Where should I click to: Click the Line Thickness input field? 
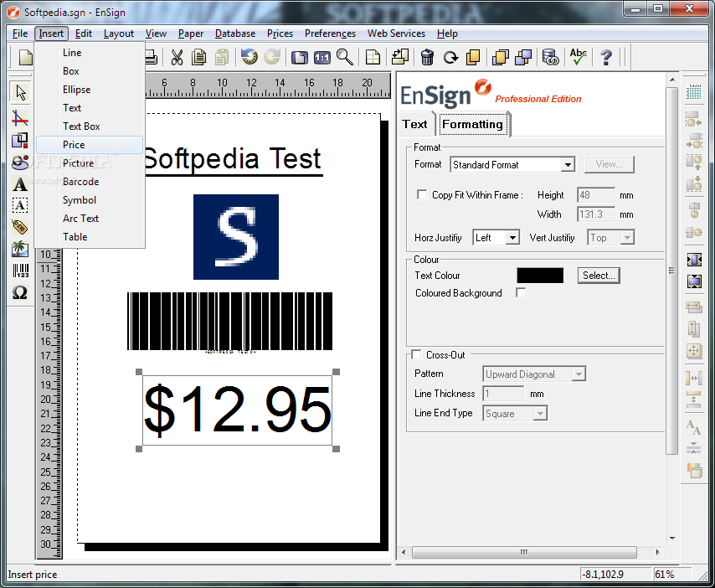pos(503,394)
